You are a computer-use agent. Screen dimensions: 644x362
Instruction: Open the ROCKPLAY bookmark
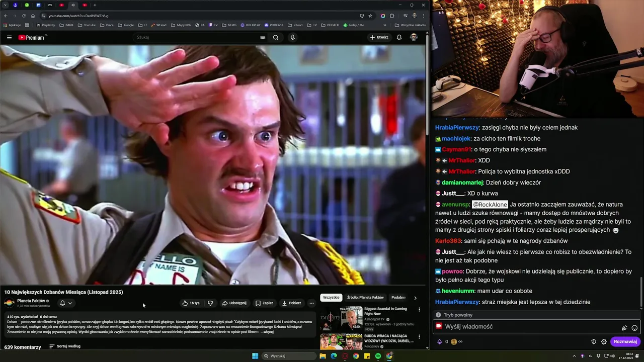click(251, 25)
